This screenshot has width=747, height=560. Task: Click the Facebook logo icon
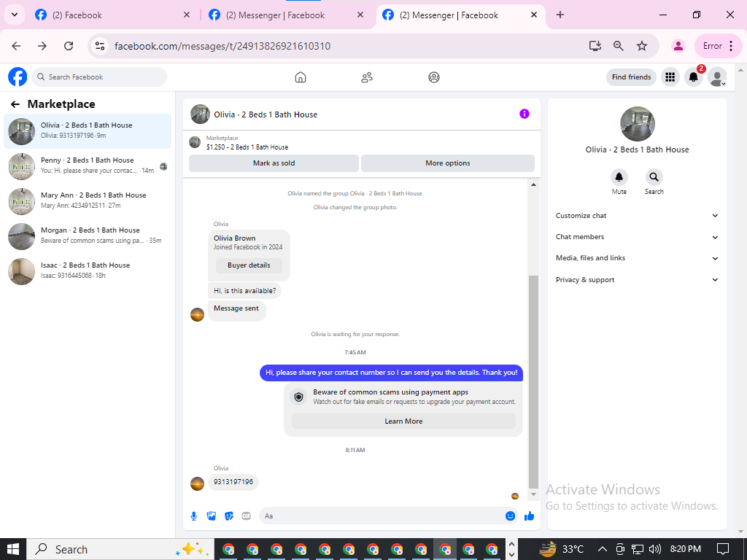pyautogui.click(x=18, y=77)
